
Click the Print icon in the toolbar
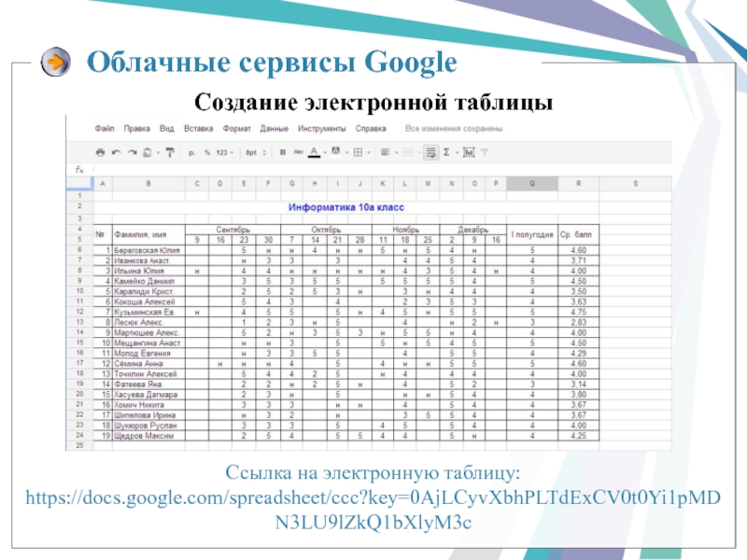point(100,152)
